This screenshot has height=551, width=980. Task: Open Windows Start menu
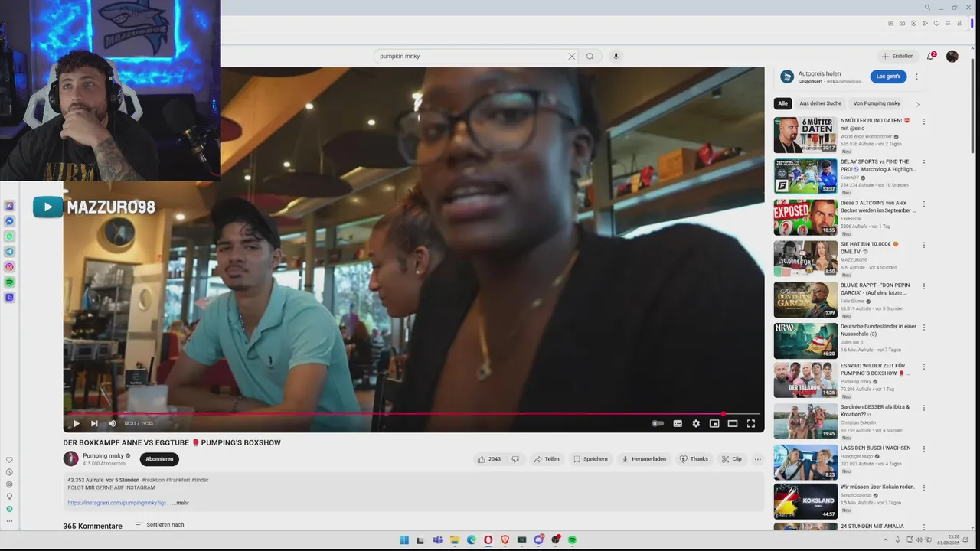(x=404, y=540)
